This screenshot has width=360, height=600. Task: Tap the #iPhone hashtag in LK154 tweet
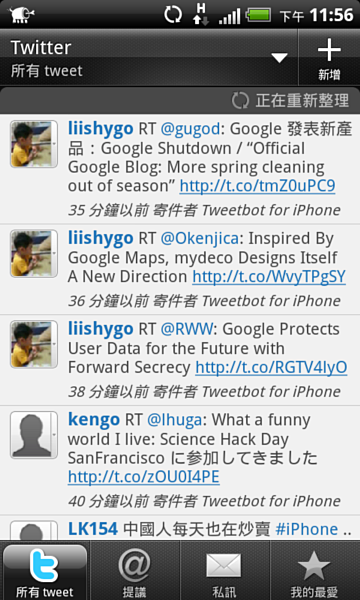pos(306,530)
